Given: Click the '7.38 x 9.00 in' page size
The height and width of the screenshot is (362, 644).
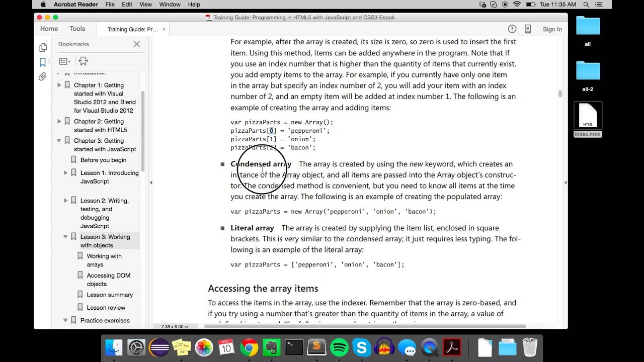Looking at the screenshot, I should pos(175,326).
